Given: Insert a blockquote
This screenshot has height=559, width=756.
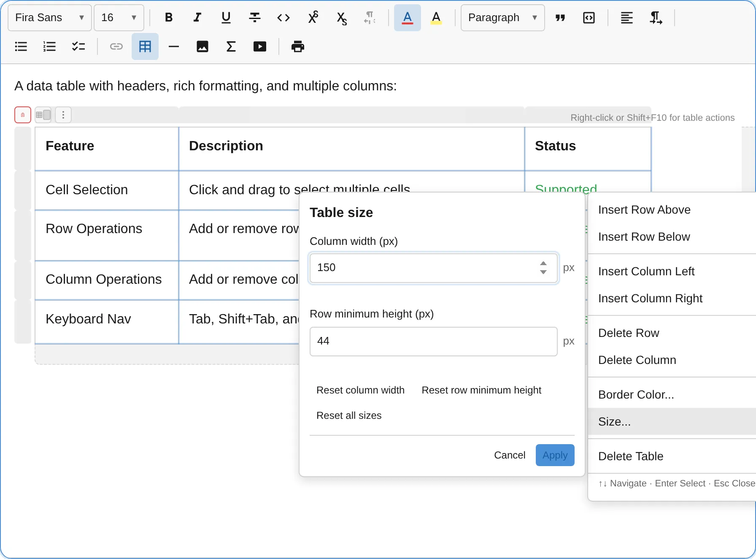Looking at the screenshot, I should click(x=560, y=18).
